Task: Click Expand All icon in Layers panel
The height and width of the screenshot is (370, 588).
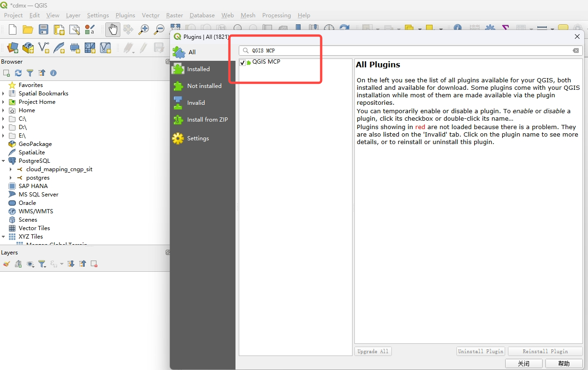Action: (x=71, y=264)
